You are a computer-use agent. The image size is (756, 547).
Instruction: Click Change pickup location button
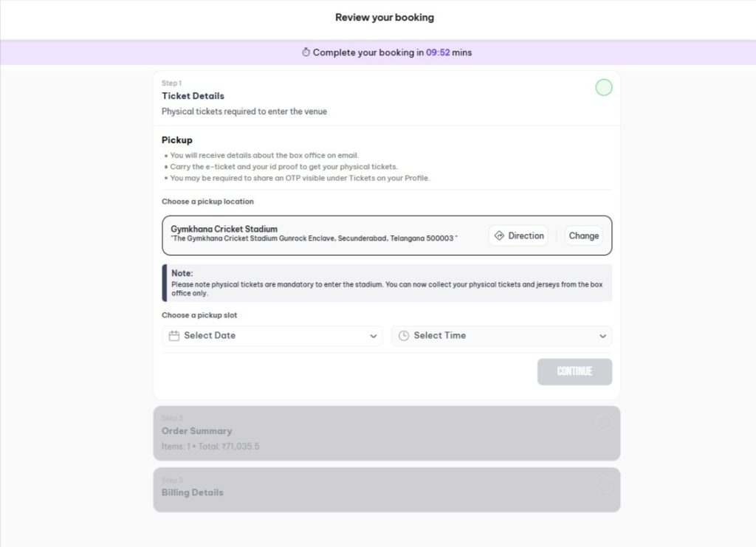coord(583,235)
